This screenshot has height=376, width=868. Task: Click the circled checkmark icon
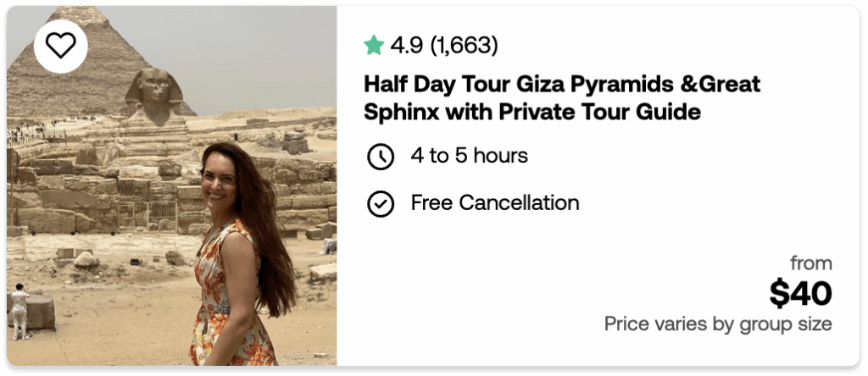pos(381,204)
